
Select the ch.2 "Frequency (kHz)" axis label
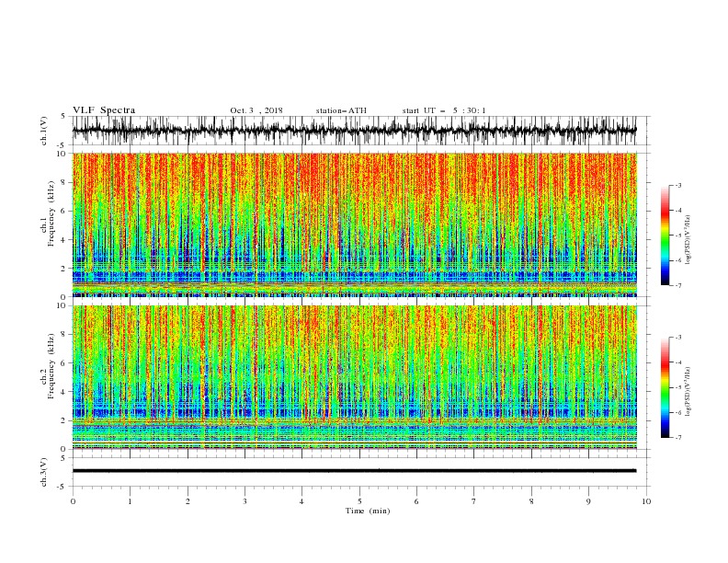[51, 366]
